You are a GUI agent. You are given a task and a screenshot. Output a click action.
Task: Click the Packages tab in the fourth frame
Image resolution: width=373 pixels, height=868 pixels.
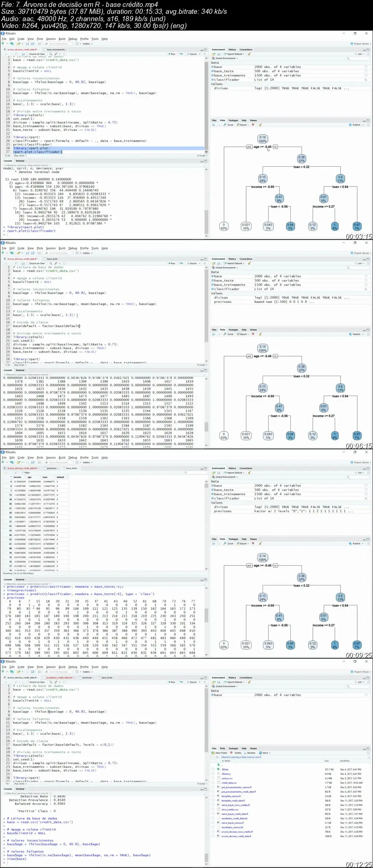tap(233, 749)
